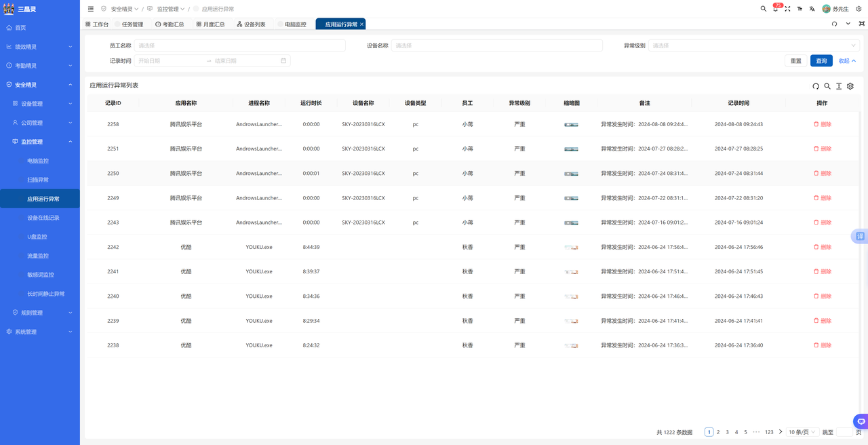Open the 异常级别 selection dropdown
This screenshot has width=868, height=445.
(753, 45)
